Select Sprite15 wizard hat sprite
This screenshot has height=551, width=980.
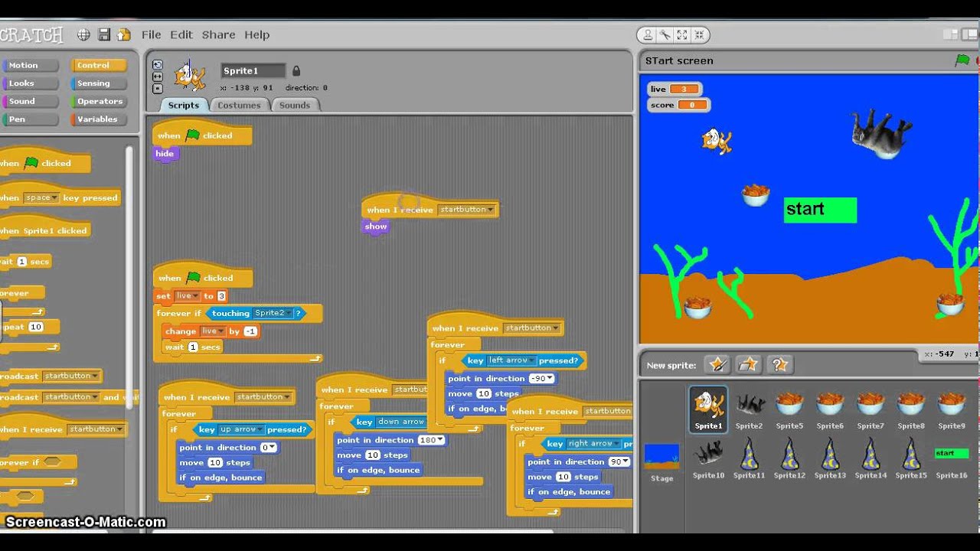[911, 459]
